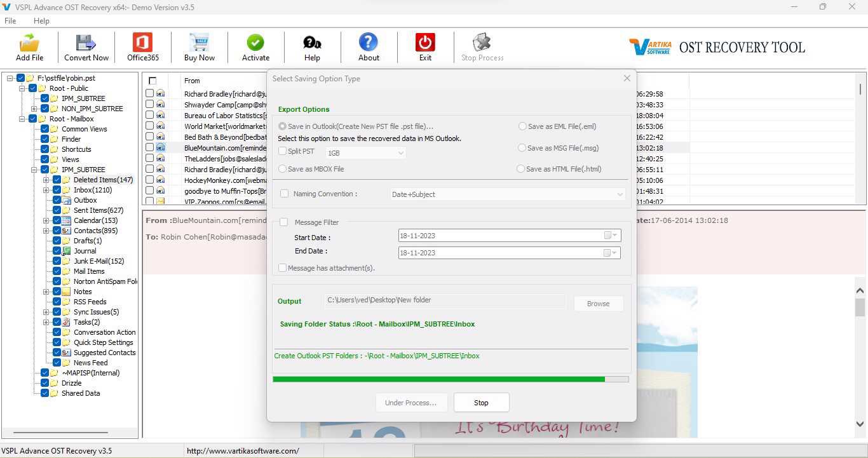Select the Drafts(1) folder icon
The height and width of the screenshot is (458, 868).
66,241
